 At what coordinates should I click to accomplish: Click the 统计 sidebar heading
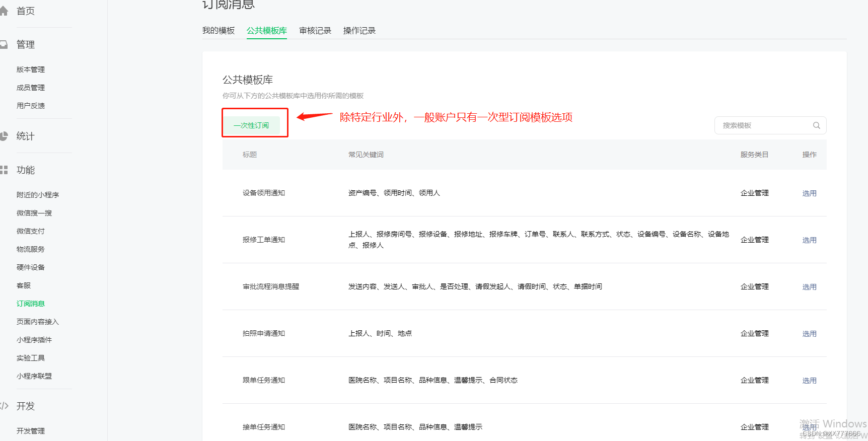[26, 136]
